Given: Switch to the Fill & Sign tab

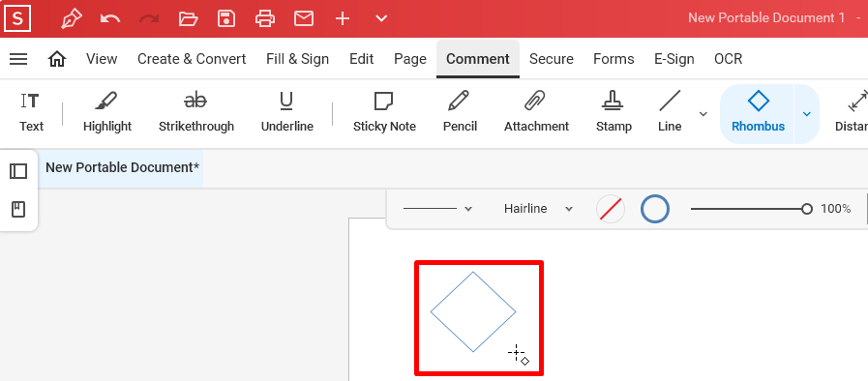Looking at the screenshot, I should click(297, 59).
